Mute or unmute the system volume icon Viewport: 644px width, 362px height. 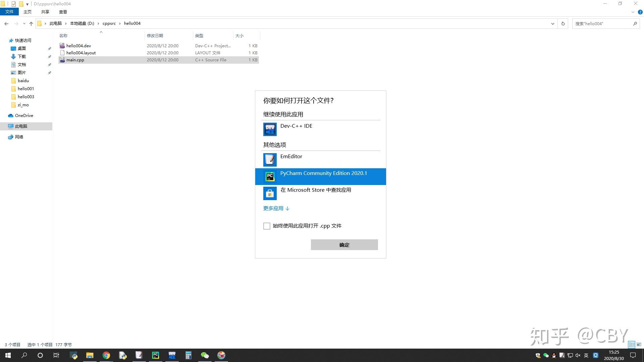[x=577, y=355]
